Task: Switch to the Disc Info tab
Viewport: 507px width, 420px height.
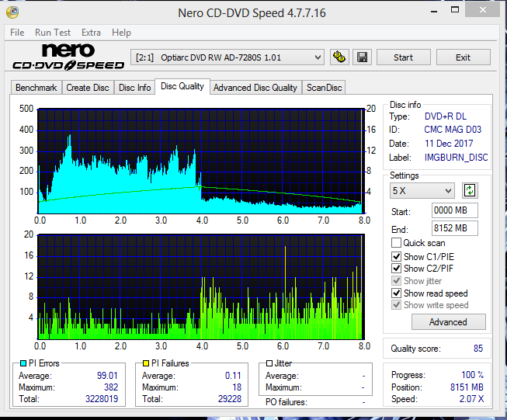Action: point(134,88)
